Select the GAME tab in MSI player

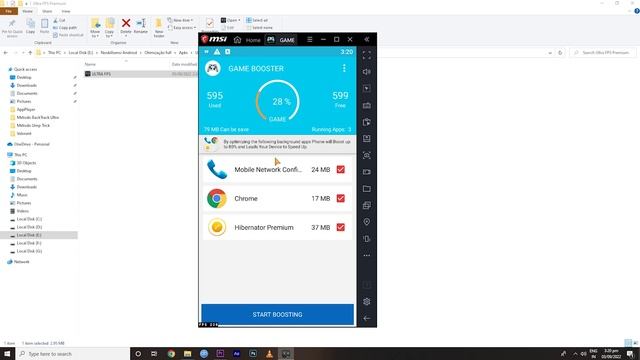coord(281,40)
